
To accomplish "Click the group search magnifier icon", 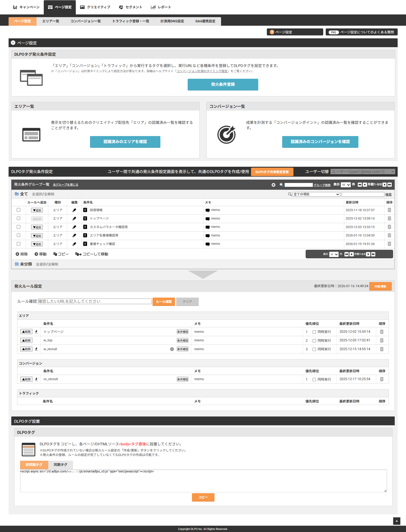I will tap(281, 185).
